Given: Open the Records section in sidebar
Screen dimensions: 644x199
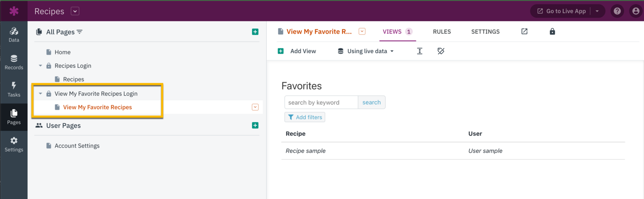Looking at the screenshot, I should 14,62.
